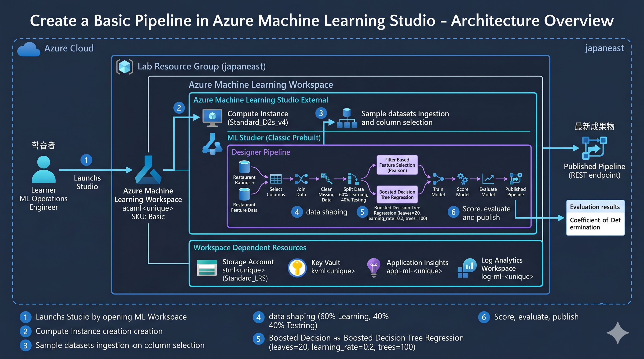Click the Select Columns table icon
The width and height of the screenshot is (644, 359).
(x=276, y=179)
